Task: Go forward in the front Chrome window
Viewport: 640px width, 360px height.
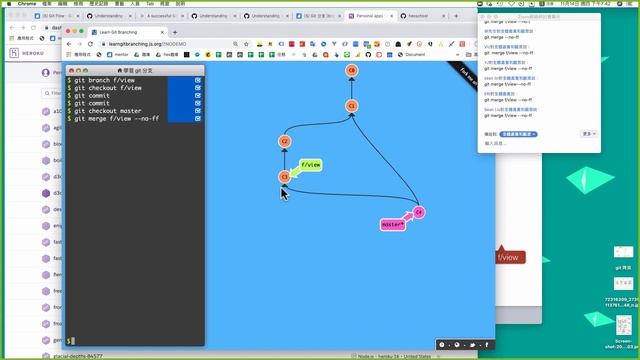Action: pyautogui.click(x=80, y=44)
